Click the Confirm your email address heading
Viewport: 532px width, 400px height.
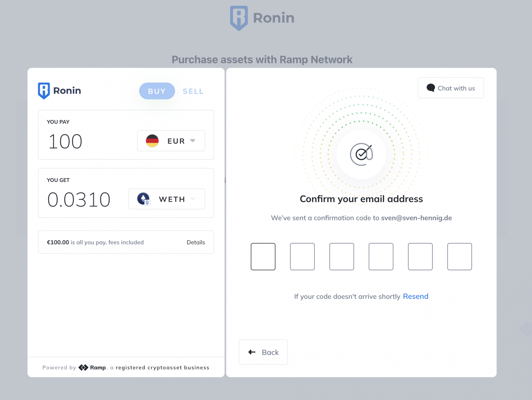361,199
